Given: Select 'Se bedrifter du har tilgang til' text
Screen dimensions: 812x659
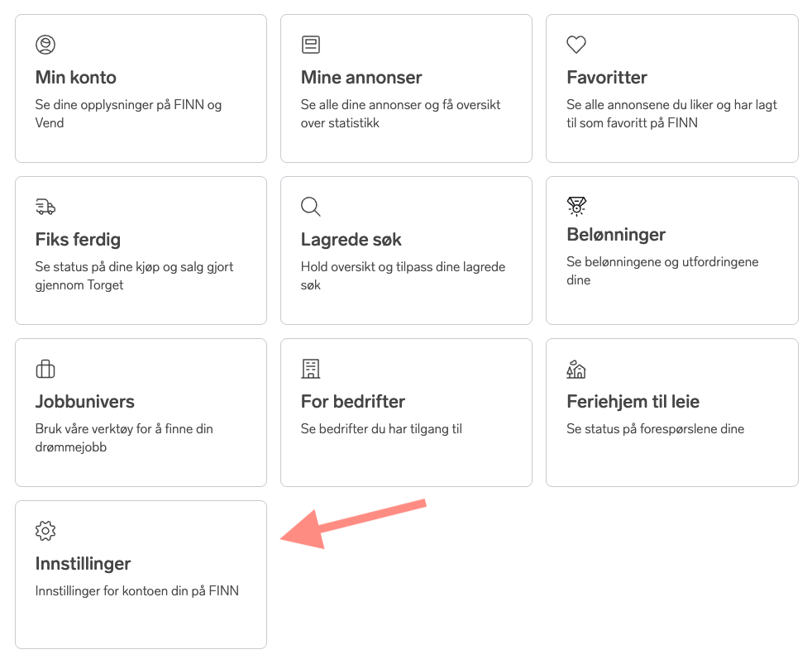Looking at the screenshot, I should tap(382, 428).
